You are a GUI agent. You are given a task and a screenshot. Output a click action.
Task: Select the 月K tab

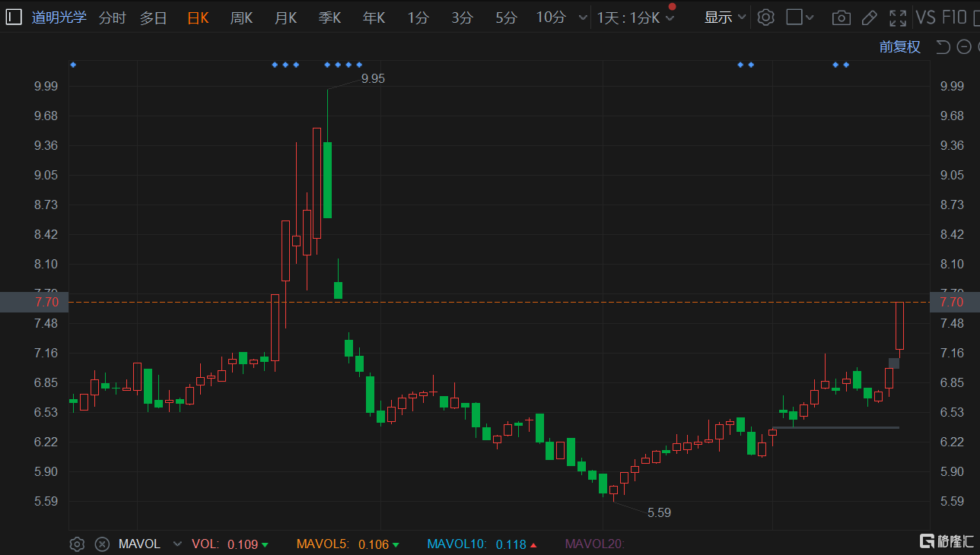pyautogui.click(x=286, y=17)
